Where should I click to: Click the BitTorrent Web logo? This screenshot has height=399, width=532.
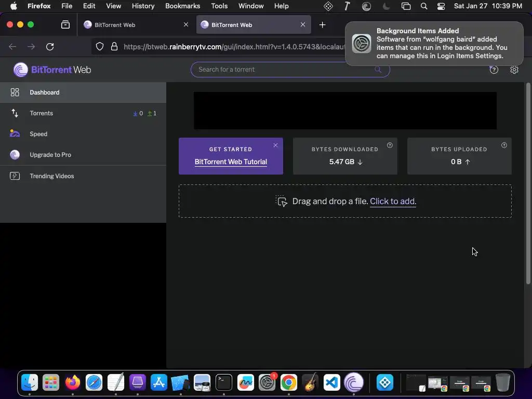pos(52,70)
